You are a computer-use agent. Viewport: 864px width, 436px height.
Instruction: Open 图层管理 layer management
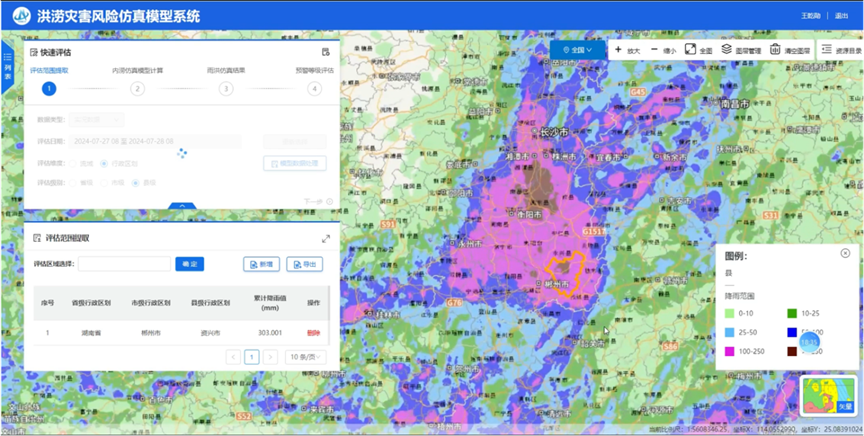click(741, 50)
